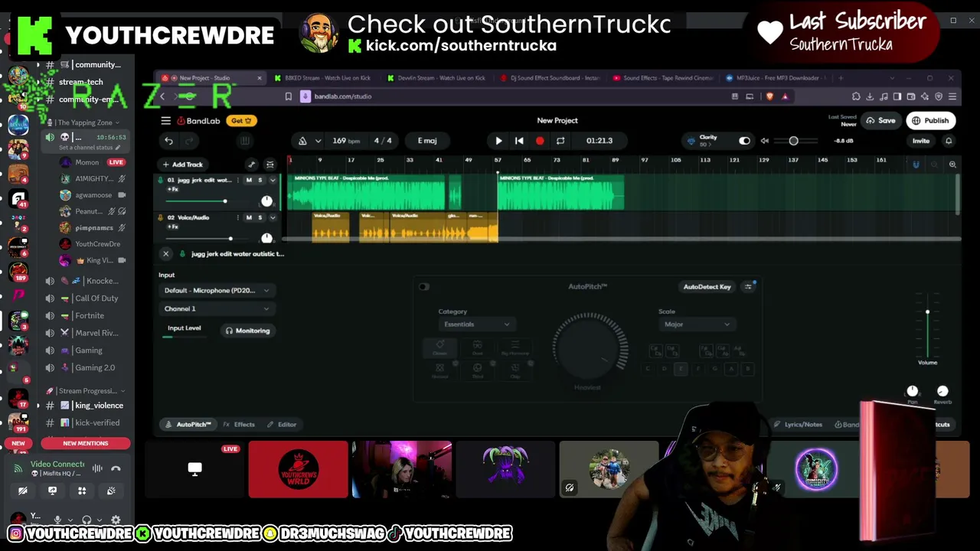Screen dimensions: 980x551
Task: Click the track list options icon
Action: (269, 165)
